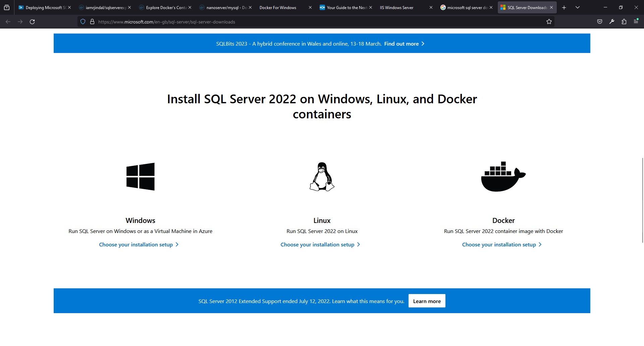This screenshot has height=346, width=644.
Task: Click the tracking protection shield icon
Action: (x=83, y=22)
